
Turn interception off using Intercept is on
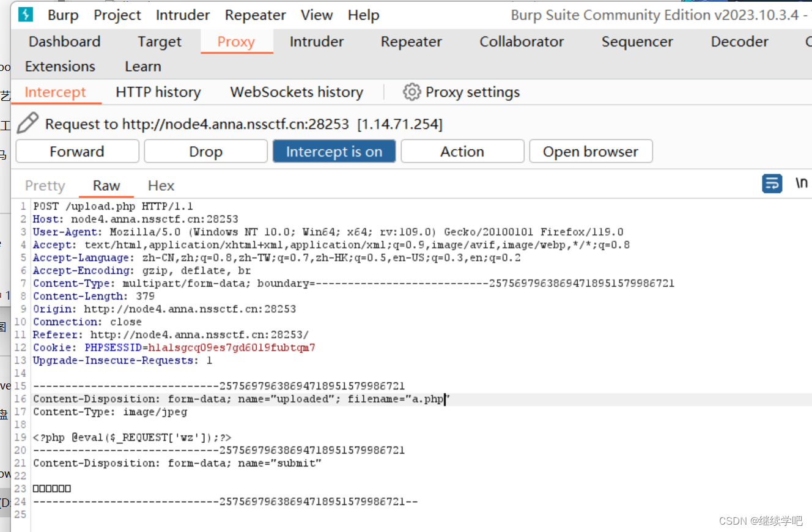[x=334, y=151]
